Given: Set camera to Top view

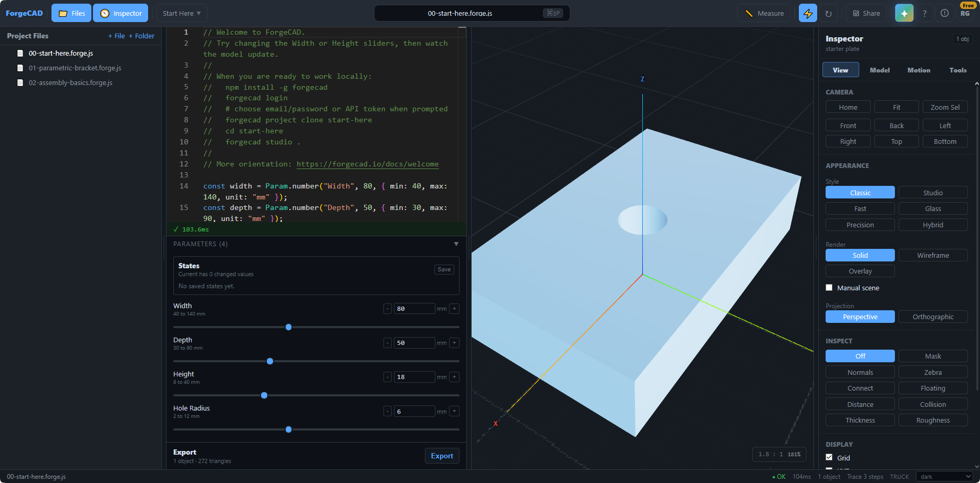Looking at the screenshot, I should tap(896, 141).
